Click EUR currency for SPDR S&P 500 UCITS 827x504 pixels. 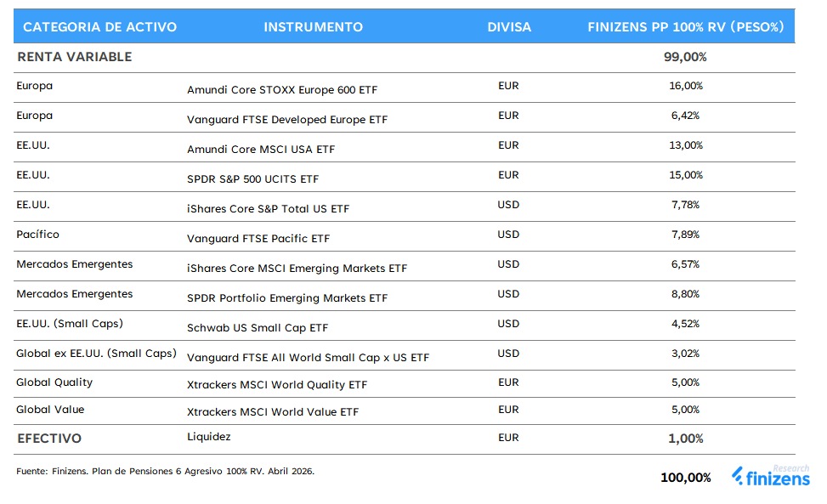[x=508, y=175]
